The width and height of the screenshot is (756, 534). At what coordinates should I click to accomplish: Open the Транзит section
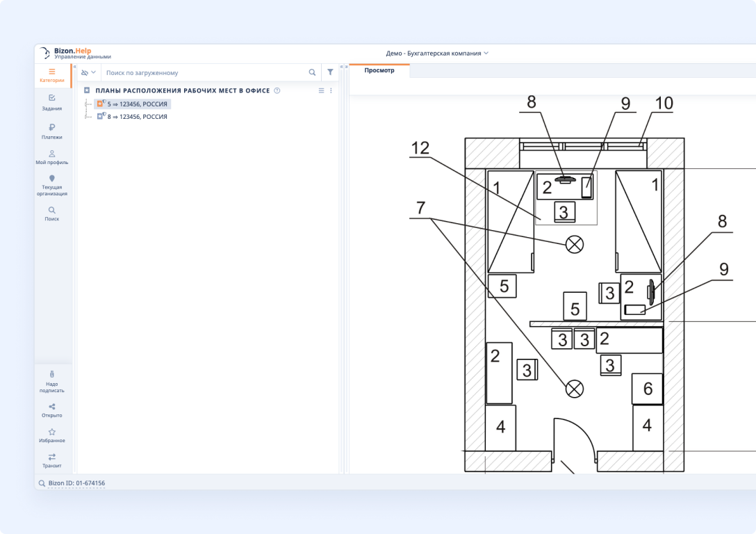tap(52, 460)
